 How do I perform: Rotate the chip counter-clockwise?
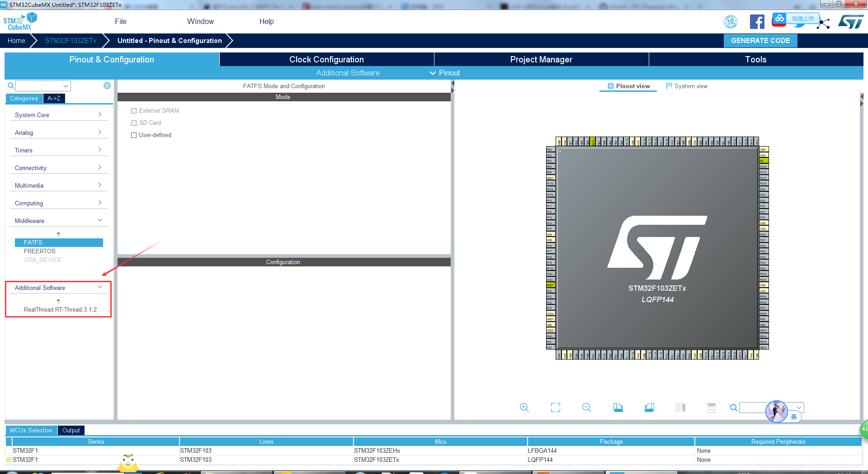[649, 408]
